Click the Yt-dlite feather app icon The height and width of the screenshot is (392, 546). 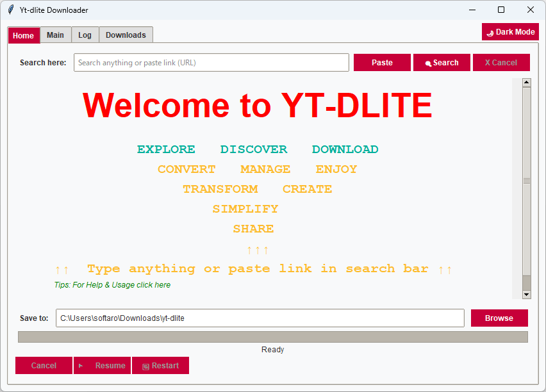click(11, 10)
